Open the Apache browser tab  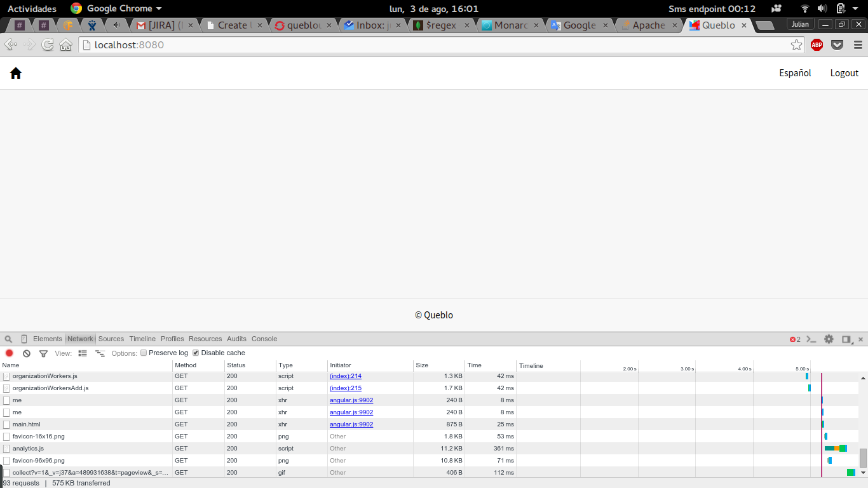click(x=648, y=25)
